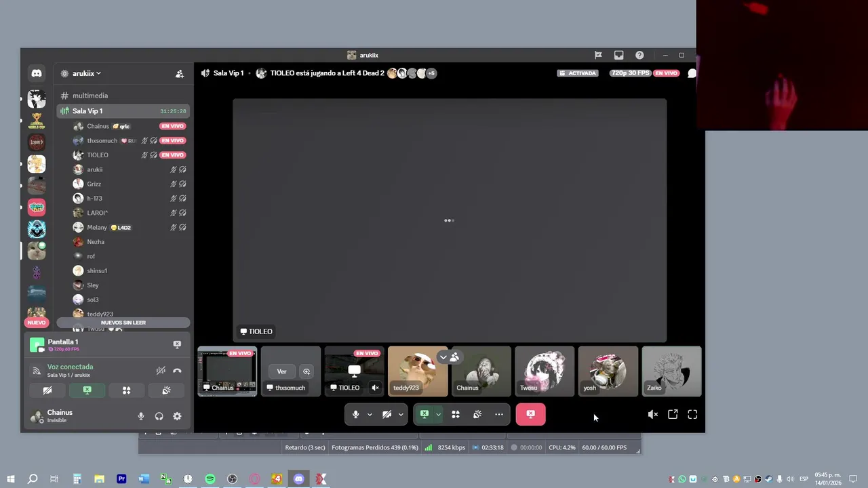The image size is (868, 488).
Task: Select shinsu1 in voice member list
Action: tap(130, 271)
